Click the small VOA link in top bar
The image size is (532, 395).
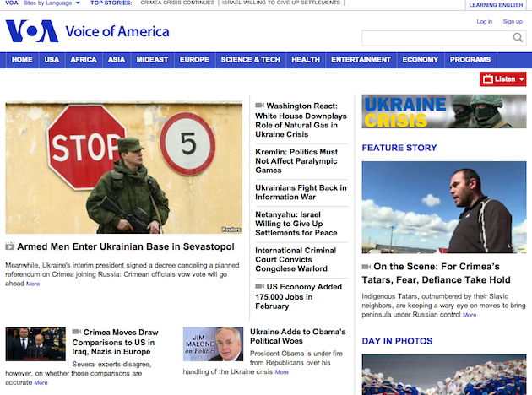click(12, 3)
